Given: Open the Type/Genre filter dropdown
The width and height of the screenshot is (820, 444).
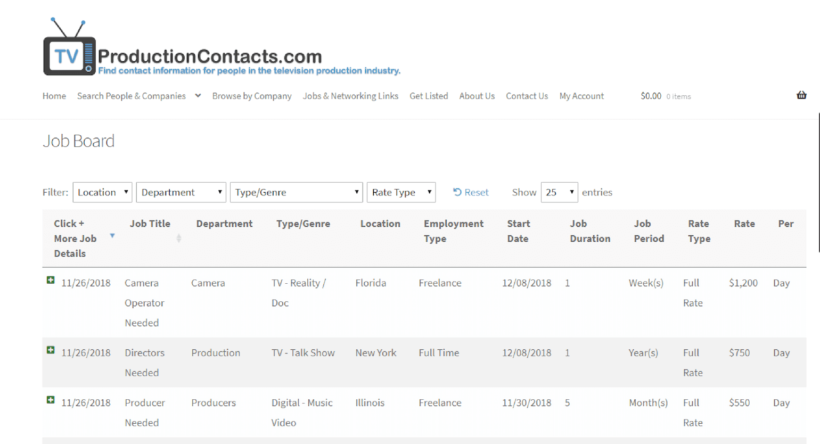Looking at the screenshot, I should click(297, 192).
